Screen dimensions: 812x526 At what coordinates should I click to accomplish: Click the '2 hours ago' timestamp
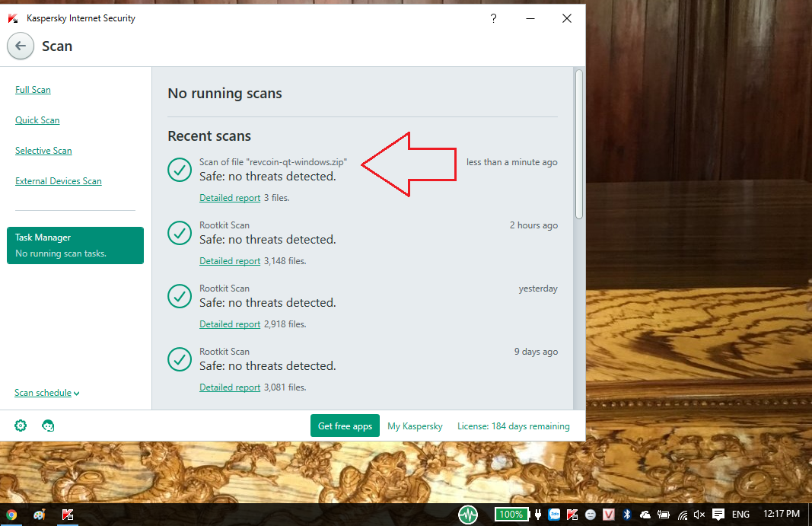coord(533,225)
